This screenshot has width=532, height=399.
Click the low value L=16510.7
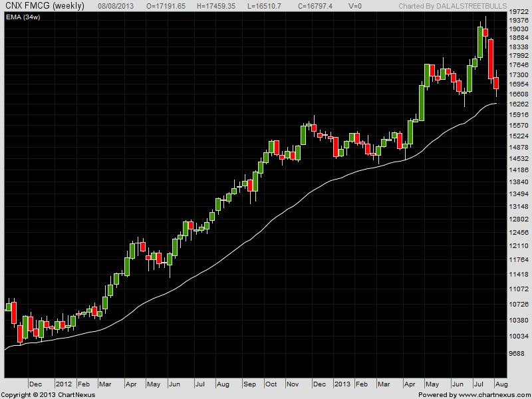coord(265,6)
